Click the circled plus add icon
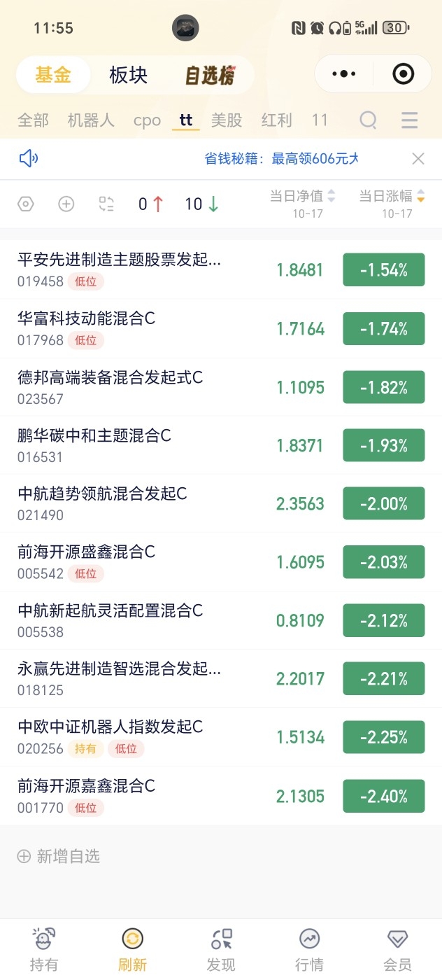Viewport: 442px width, 980px height. pyautogui.click(x=66, y=204)
